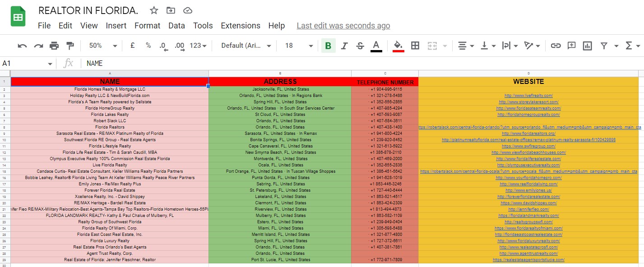
Task: Open the File menu
Action: click(x=44, y=26)
